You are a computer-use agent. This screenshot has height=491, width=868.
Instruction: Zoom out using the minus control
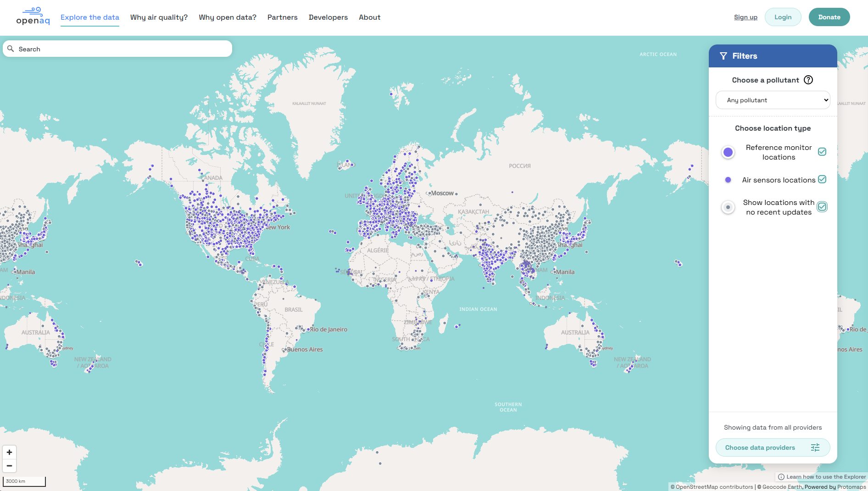[x=9, y=466]
